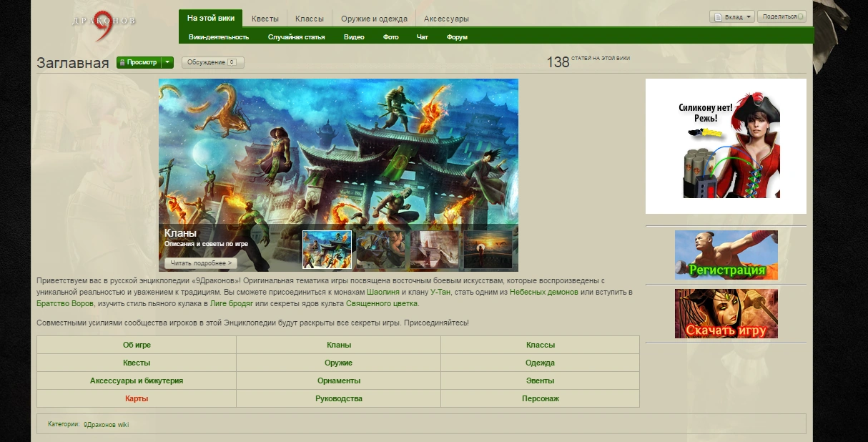The height and width of the screenshot is (442, 868).
Task: Open Кланы in the table
Action: click(x=339, y=345)
